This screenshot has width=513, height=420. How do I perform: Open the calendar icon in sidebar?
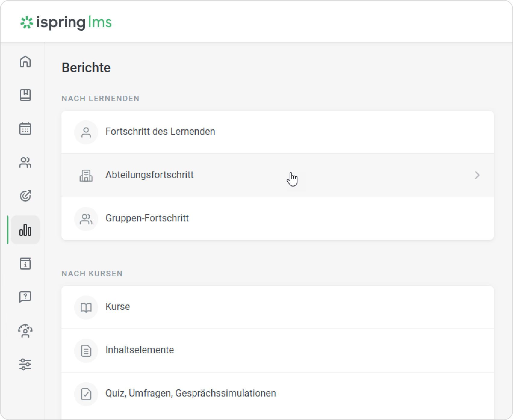tap(25, 128)
